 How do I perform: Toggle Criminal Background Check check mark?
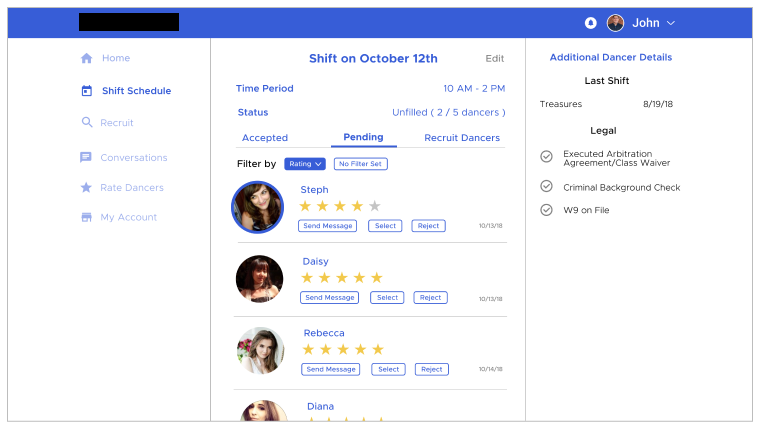(546, 186)
